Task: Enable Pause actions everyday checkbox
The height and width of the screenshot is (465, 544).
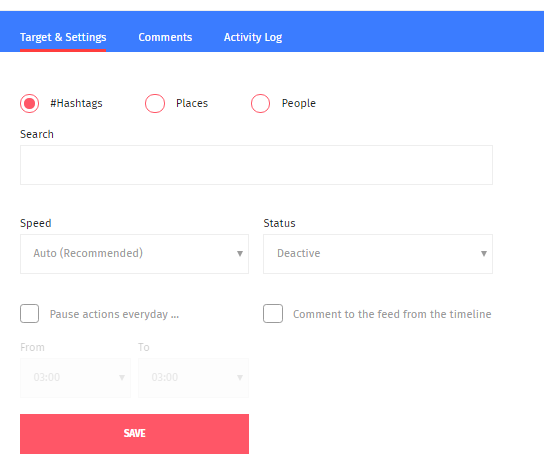Action: point(29,314)
